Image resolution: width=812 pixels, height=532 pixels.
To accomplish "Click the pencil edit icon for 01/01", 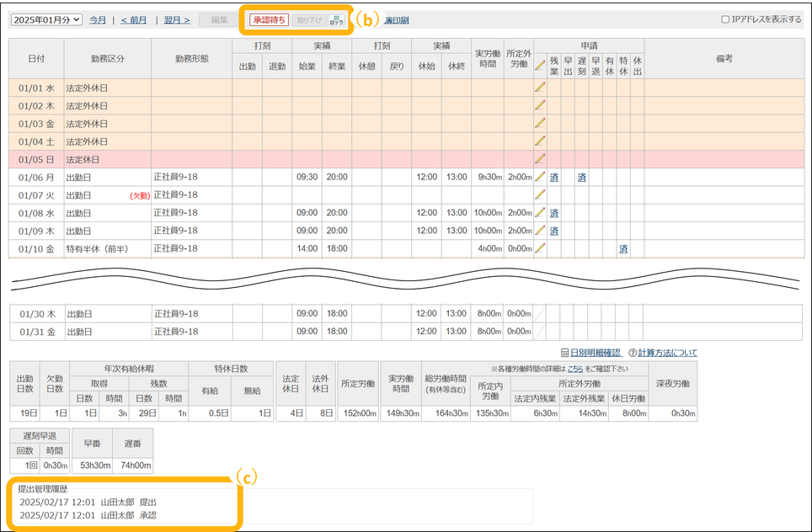I will (540, 87).
